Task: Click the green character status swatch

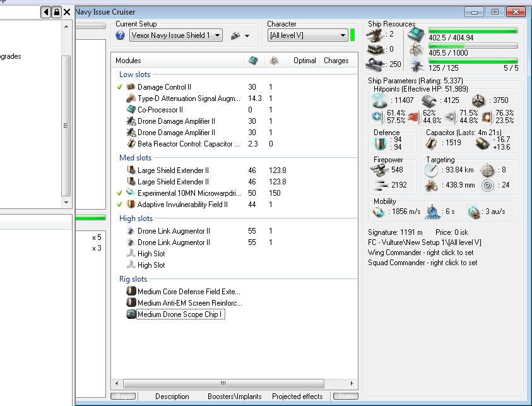Action: [353, 35]
